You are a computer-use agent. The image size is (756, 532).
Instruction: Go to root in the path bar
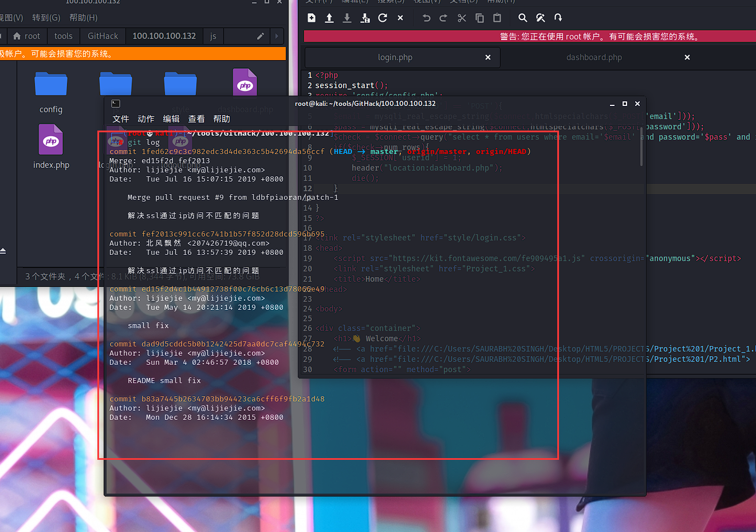click(26, 36)
